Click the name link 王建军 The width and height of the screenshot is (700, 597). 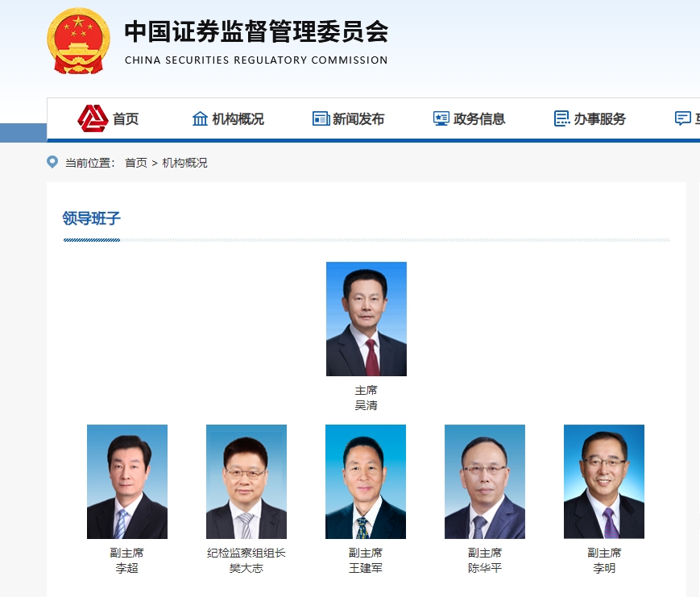pos(366,569)
